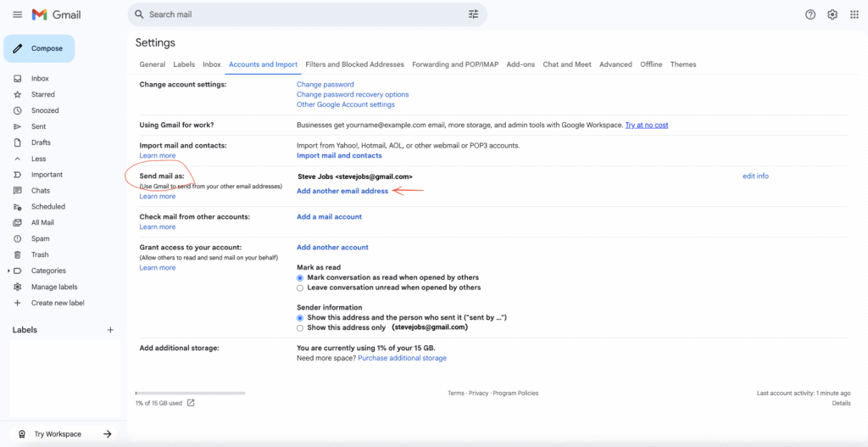
Task: Open the Offline tab
Action: pyautogui.click(x=651, y=64)
